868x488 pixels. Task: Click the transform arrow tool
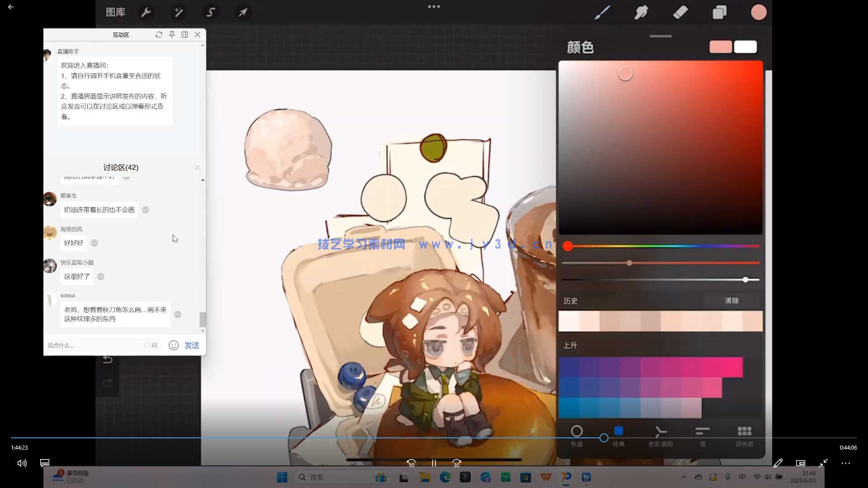[x=243, y=12]
